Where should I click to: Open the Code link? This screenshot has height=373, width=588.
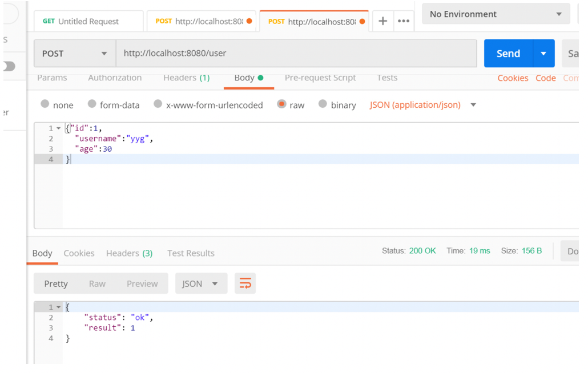546,78
